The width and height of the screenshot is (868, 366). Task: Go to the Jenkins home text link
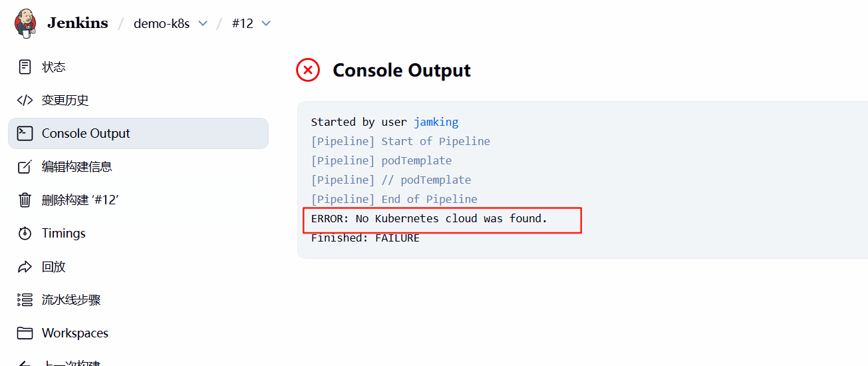pyautogui.click(x=78, y=23)
